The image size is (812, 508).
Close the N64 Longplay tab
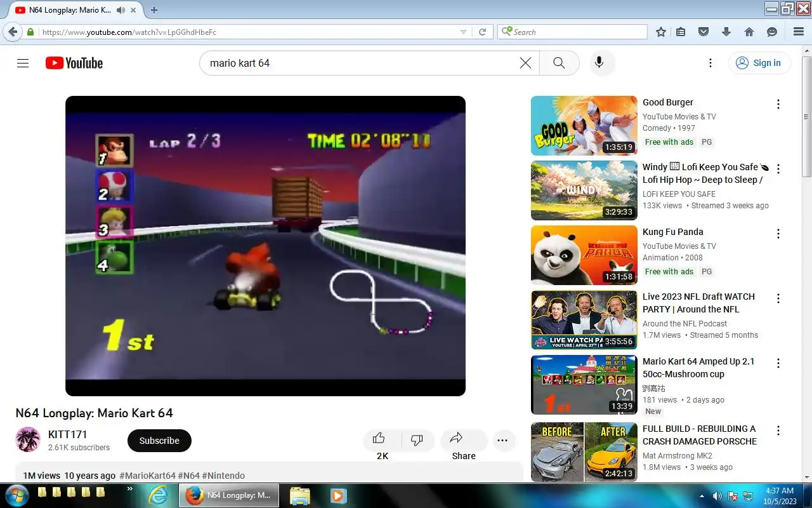pos(134,10)
